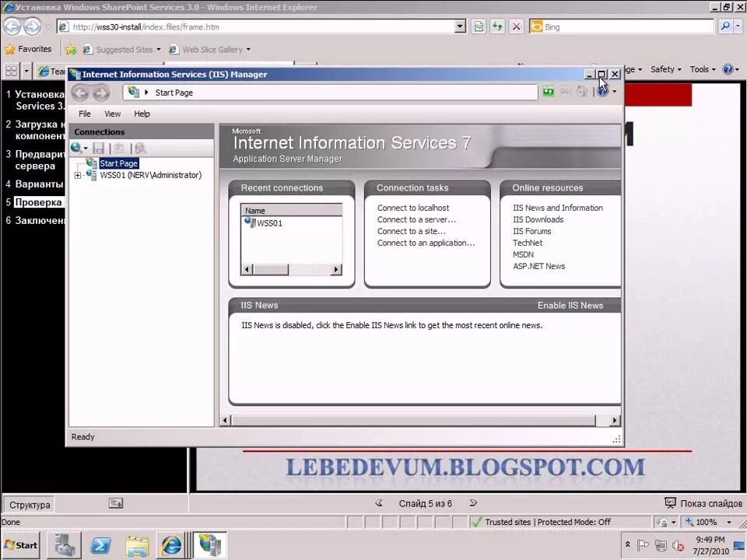Click the Bing search magnifier icon

724,26
